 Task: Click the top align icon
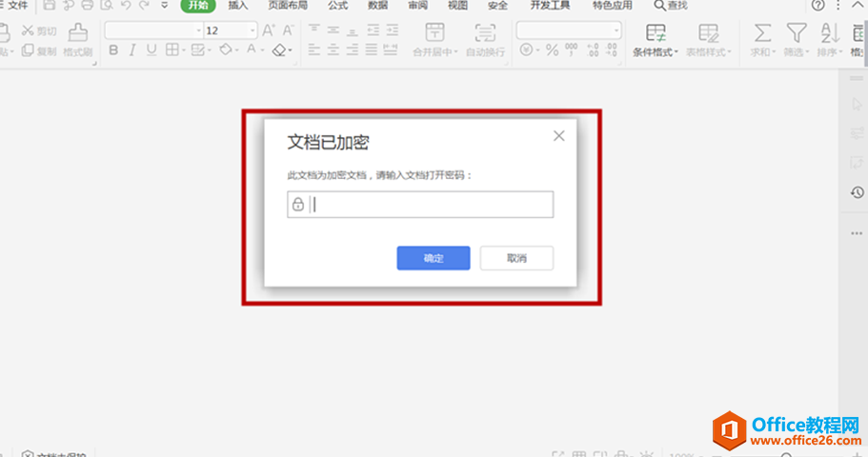pyautogui.click(x=313, y=30)
